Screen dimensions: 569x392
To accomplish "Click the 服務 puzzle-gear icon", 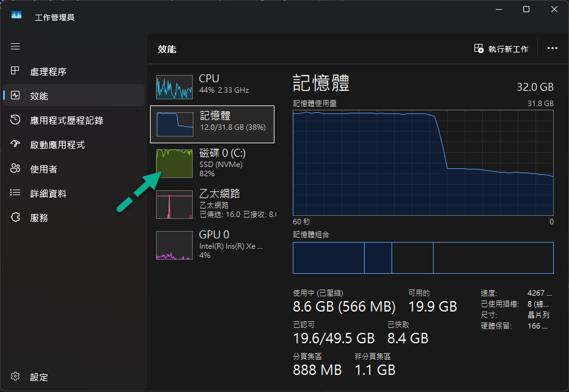I will coord(16,218).
